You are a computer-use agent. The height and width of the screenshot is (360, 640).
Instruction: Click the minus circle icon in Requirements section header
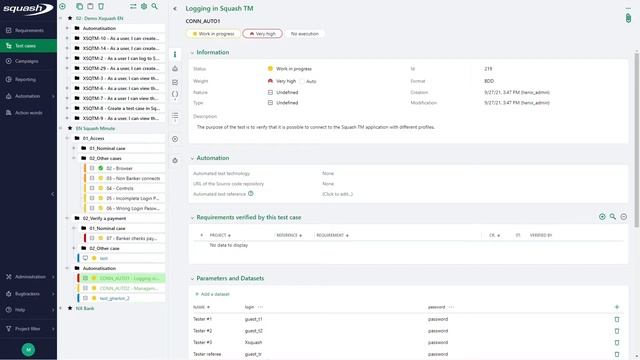(624, 217)
